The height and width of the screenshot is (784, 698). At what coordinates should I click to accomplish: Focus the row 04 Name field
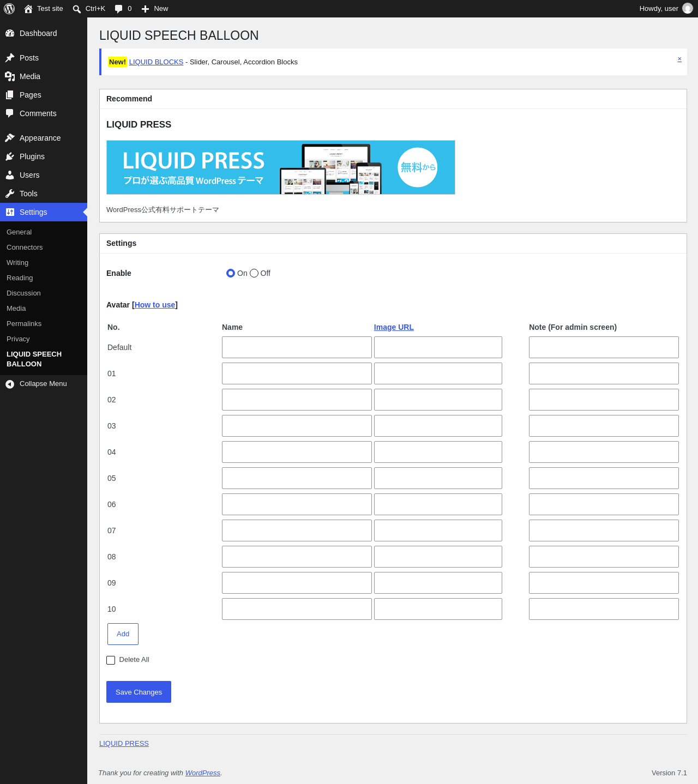(297, 452)
